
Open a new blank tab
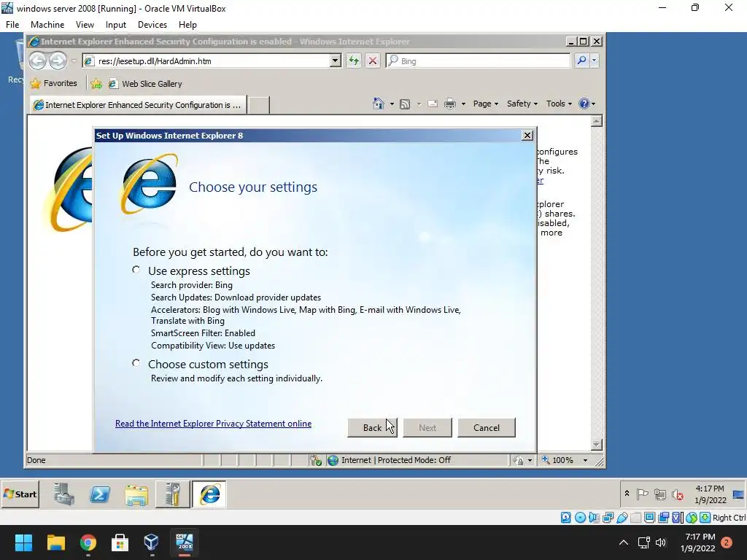pyautogui.click(x=259, y=105)
